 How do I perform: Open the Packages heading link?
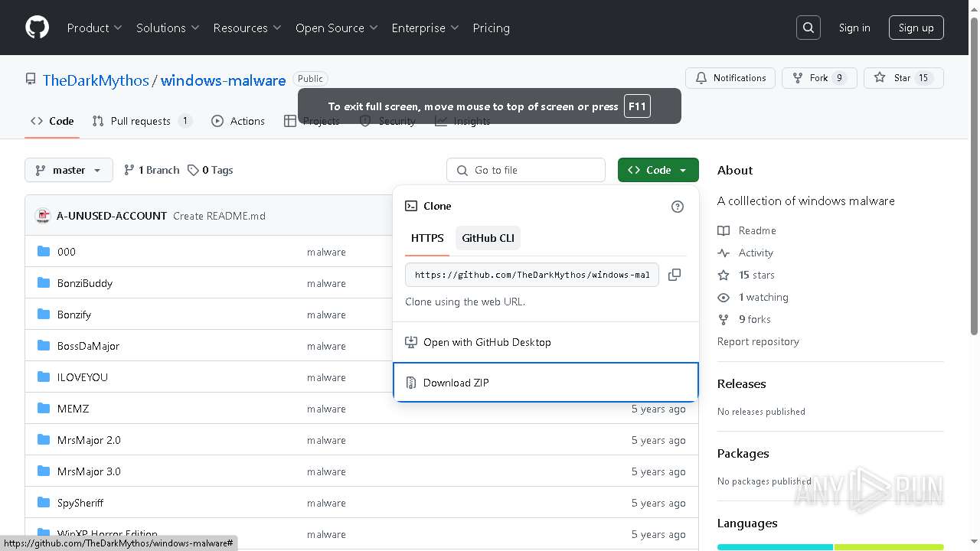(743, 453)
